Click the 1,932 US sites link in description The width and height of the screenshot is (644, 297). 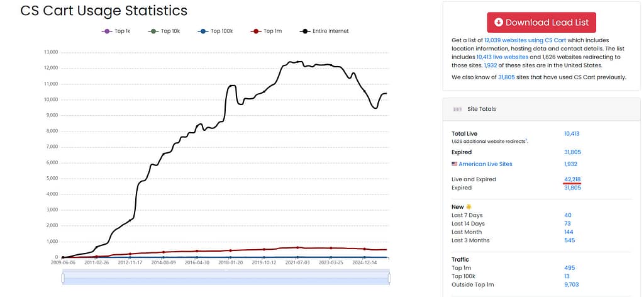tap(491, 65)
